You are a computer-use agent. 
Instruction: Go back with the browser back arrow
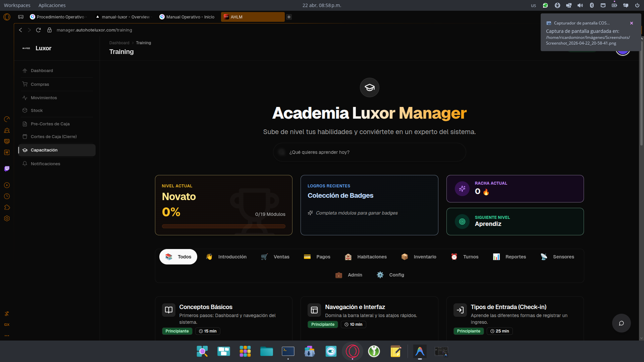coord(20,30)
